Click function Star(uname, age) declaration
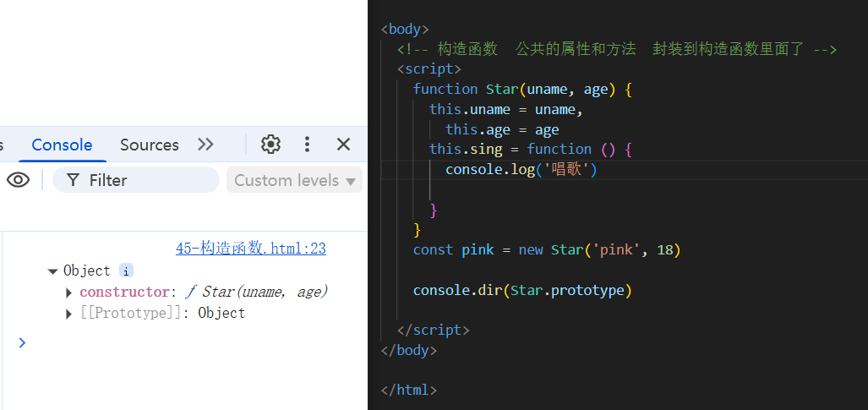 point(522,90)
